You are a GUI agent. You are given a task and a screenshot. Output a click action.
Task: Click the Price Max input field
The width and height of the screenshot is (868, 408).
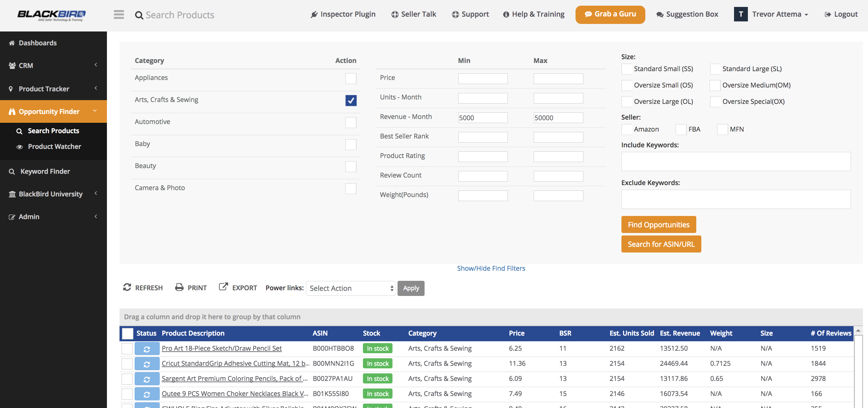pos(558,79)
